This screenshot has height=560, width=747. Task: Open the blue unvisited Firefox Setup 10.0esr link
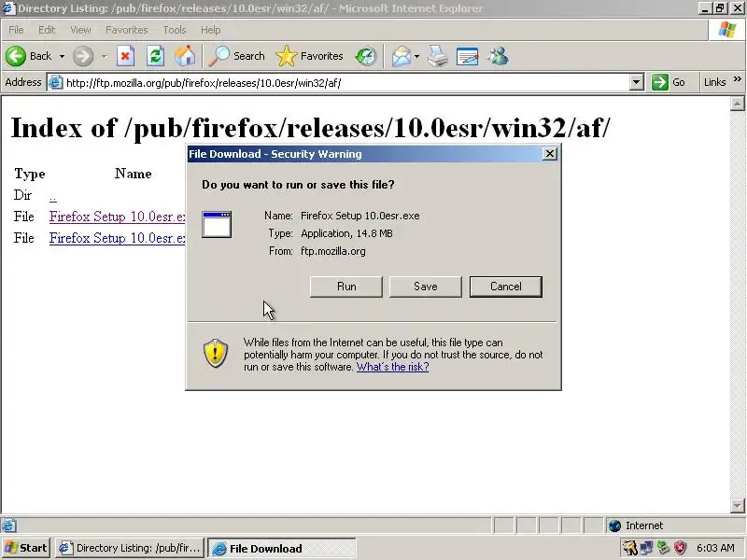[118, 238]
